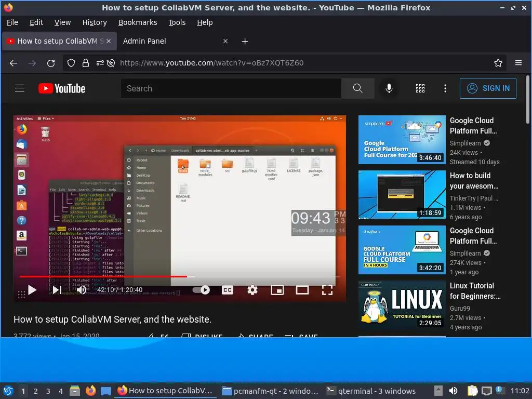This screenshot has width=532, height=399.
Task: Open the site permissions icon in address bar
Action: click(100, 63)
